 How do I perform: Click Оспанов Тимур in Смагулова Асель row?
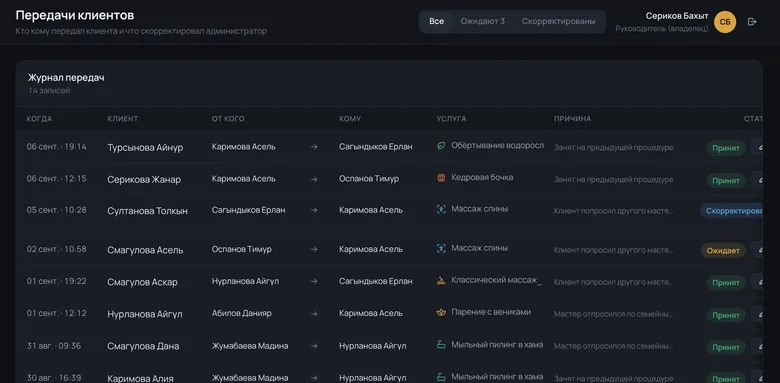click(x=242, y=249)
